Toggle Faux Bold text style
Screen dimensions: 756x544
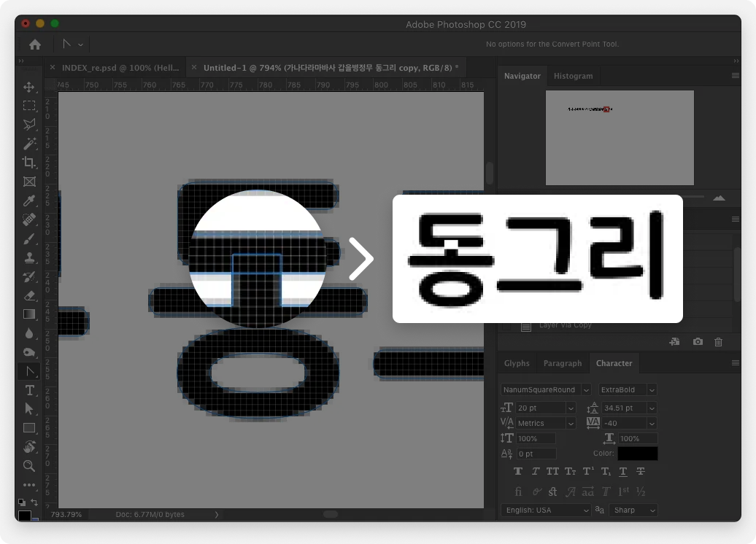518,471
